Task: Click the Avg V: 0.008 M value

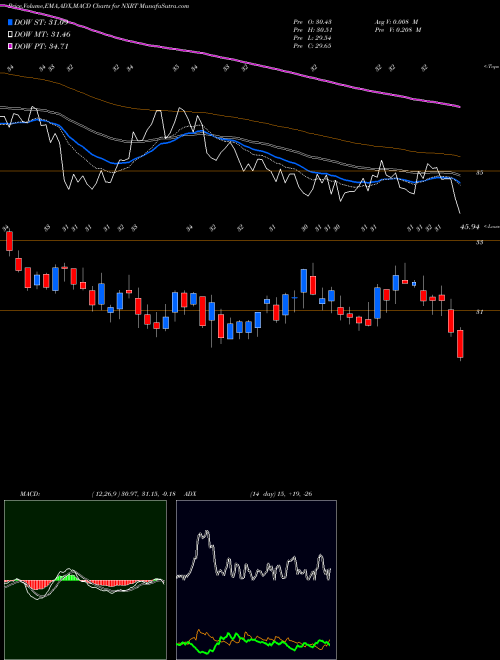Action: [396, 22]
